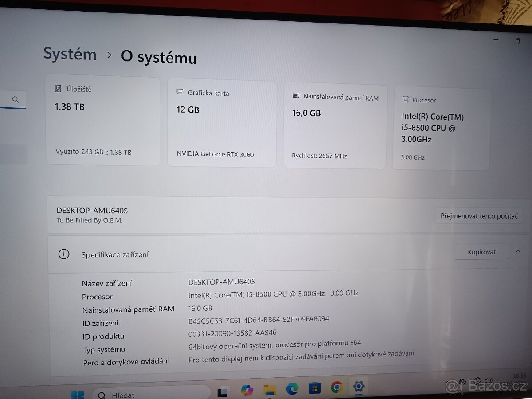532x399 pixels.
Task: Open the Úložiště storage card icon
Action: (x=59, y=88)
